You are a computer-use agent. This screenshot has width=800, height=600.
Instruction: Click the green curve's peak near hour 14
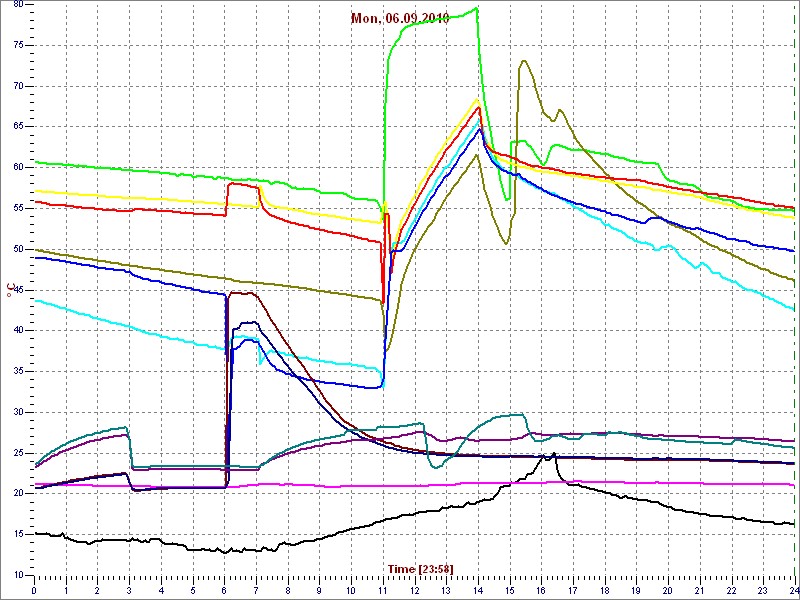(x=476, y=8)
